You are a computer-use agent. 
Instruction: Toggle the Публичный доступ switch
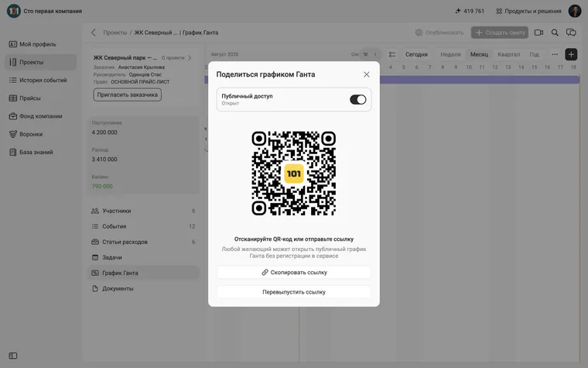point(357,99)
